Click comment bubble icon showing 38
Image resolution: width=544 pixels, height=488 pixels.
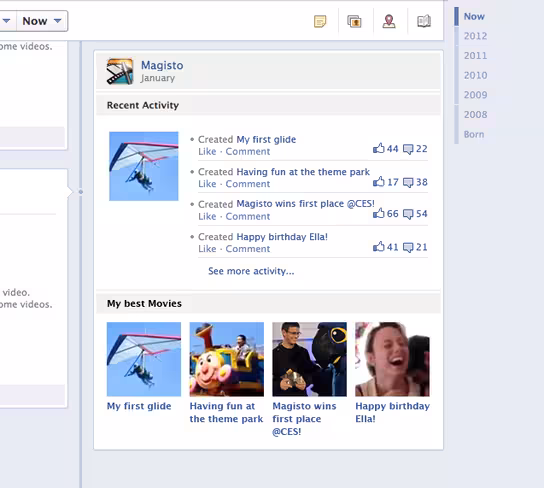(408, 182)
